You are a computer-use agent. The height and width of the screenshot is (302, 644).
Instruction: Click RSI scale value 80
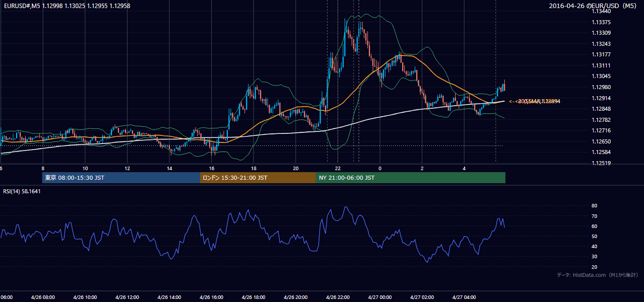coord(594,206)
